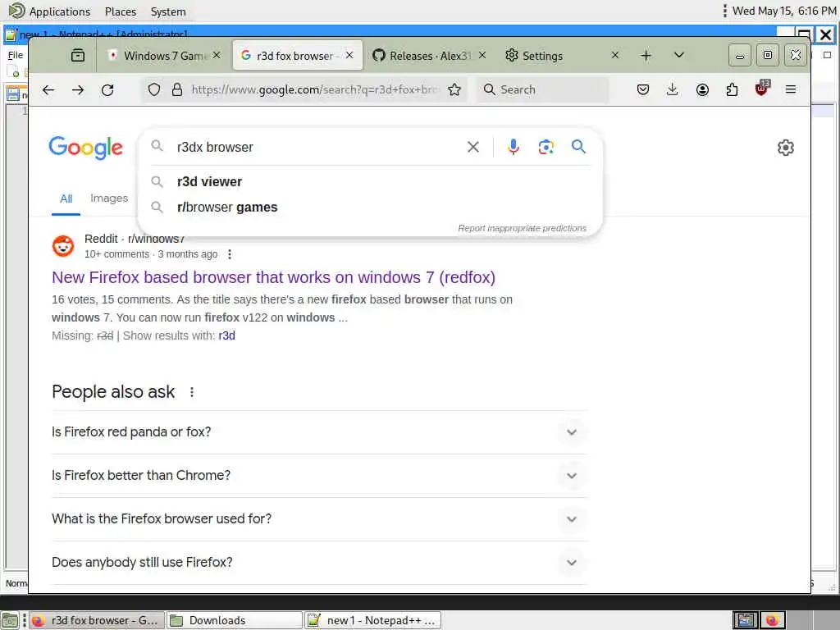Bookmark this page with the star
This screenshot has height=630, width=840.
pyautogui.click(x=454, y=89)
